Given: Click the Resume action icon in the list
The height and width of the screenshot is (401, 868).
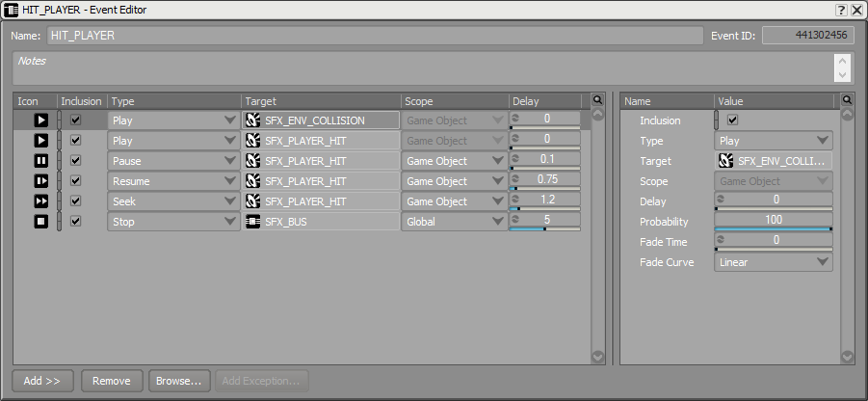Looking at the screenshot, I should pyautogui.click(x=40, y=181).
